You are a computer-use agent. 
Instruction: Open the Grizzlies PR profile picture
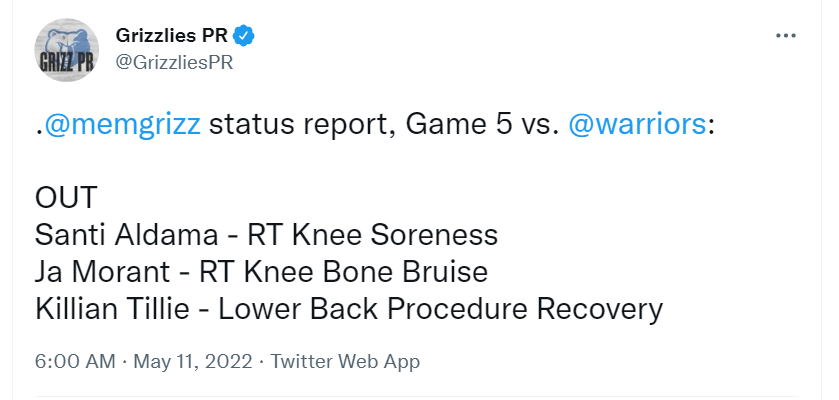[x=67, y=50]
